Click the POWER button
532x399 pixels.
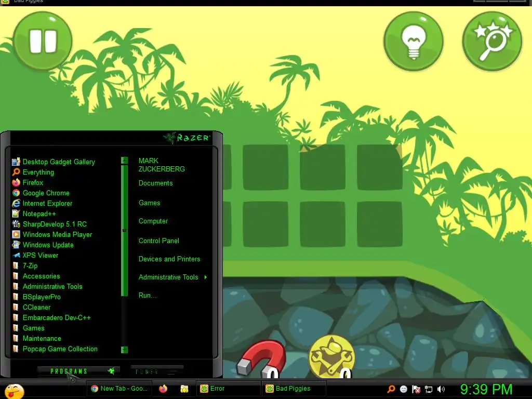tap(157, 371)
